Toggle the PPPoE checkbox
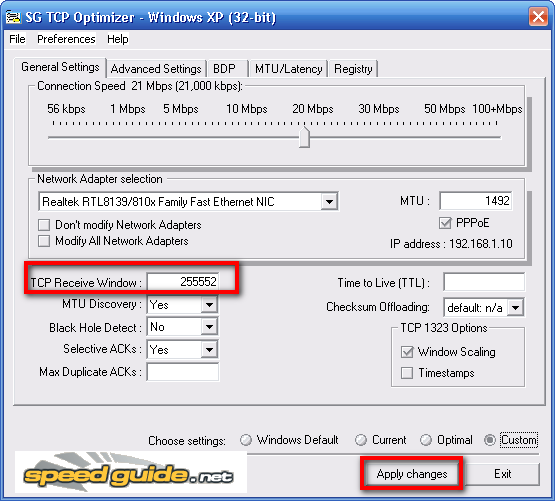This screenshot has width=555, height=501. point(445,223)
